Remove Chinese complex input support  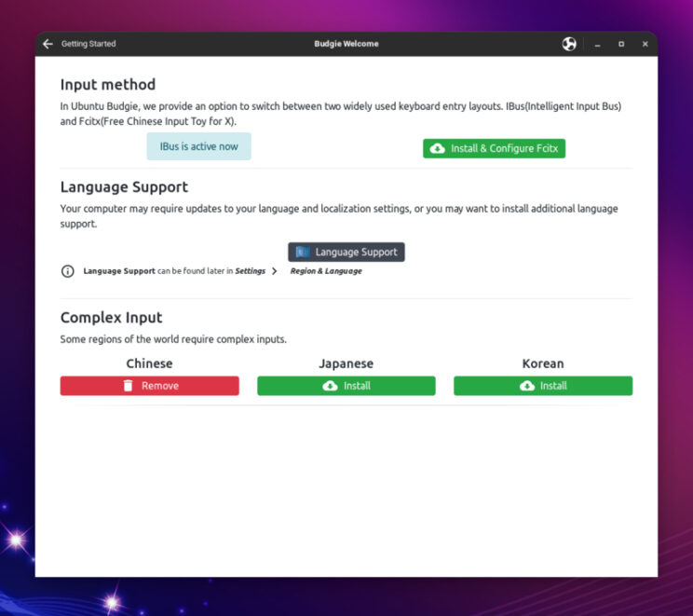(150, 386)
